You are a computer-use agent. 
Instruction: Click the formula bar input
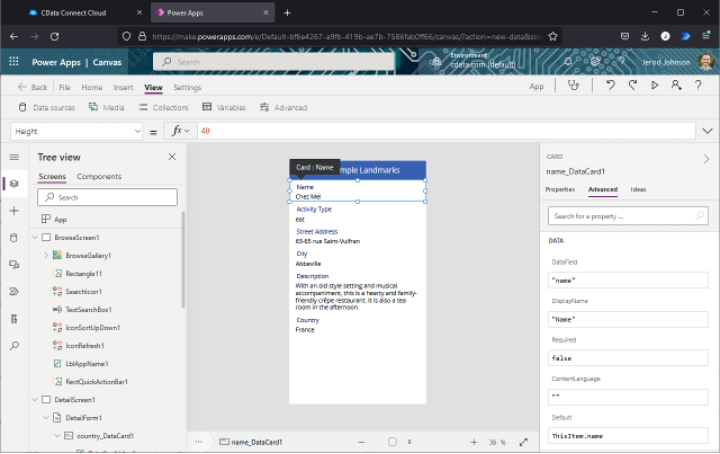coord(446,131)
